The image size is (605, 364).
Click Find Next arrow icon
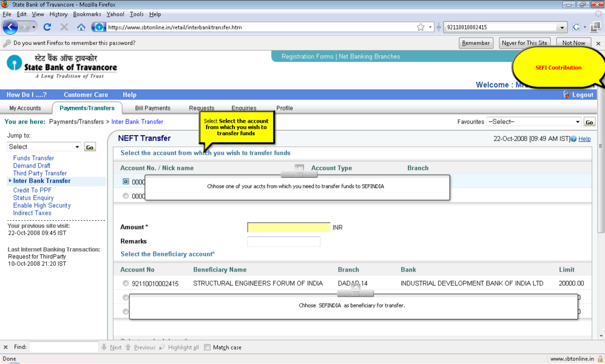(104, 348)
